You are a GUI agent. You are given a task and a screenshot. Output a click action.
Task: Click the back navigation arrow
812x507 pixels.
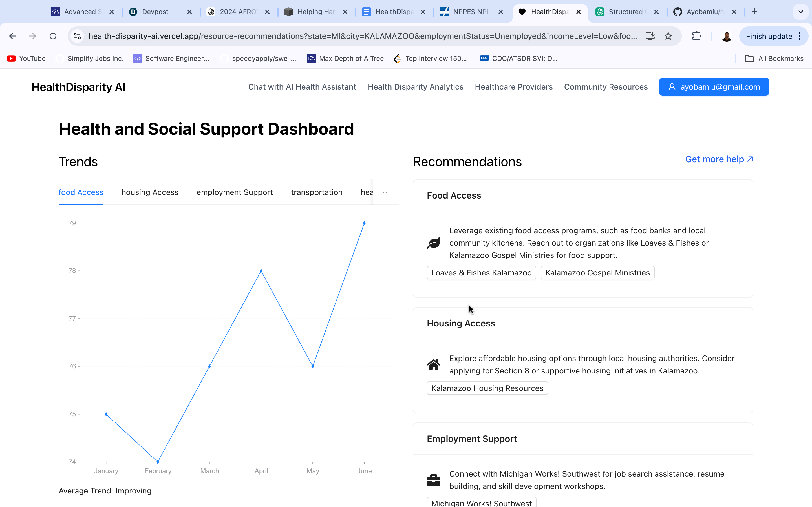pos(12,36)
